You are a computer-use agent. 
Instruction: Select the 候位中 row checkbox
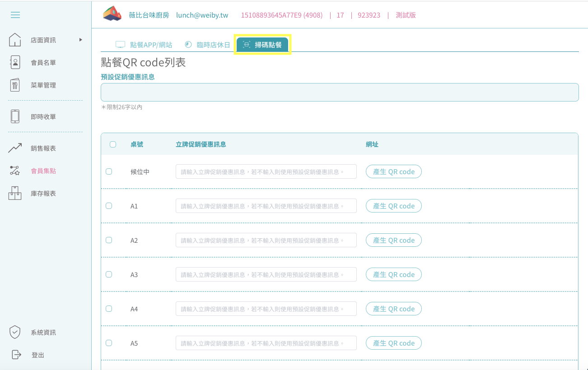(109, 171)
